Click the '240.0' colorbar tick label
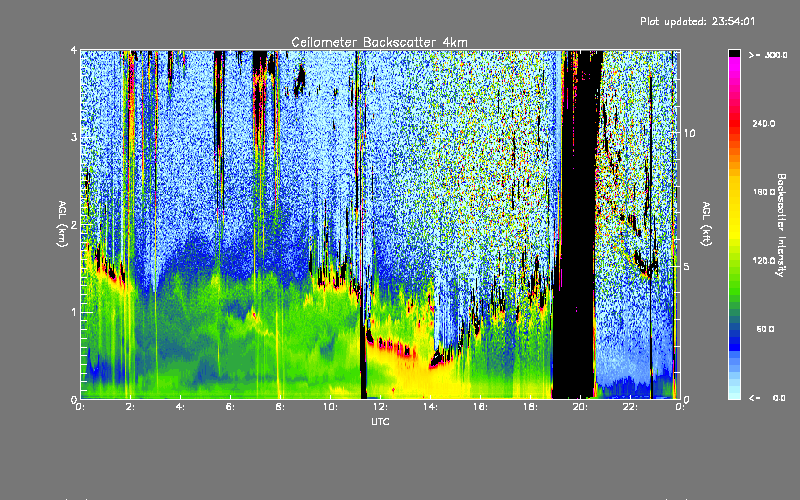 pyautogui.click(x=763, y=123)
